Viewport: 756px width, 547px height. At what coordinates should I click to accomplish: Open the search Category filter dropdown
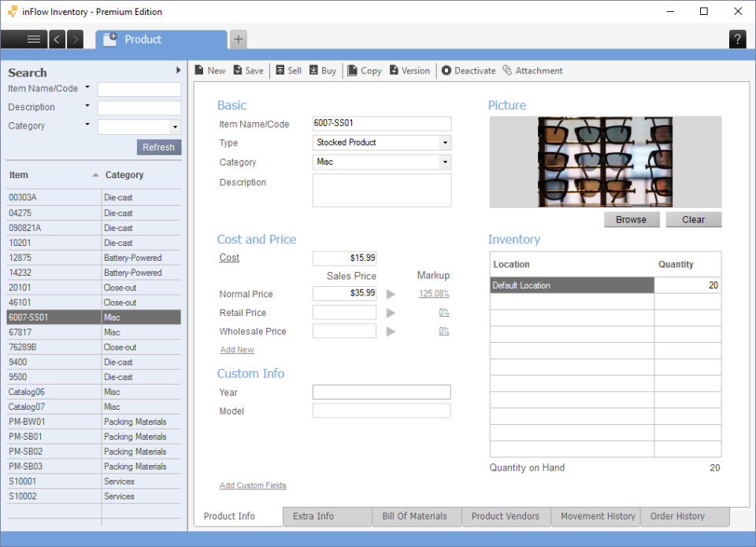coord(174,126)
